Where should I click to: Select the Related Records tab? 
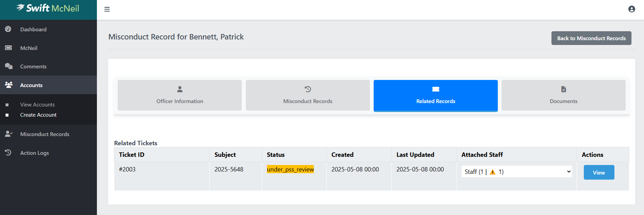click(436, 95)
